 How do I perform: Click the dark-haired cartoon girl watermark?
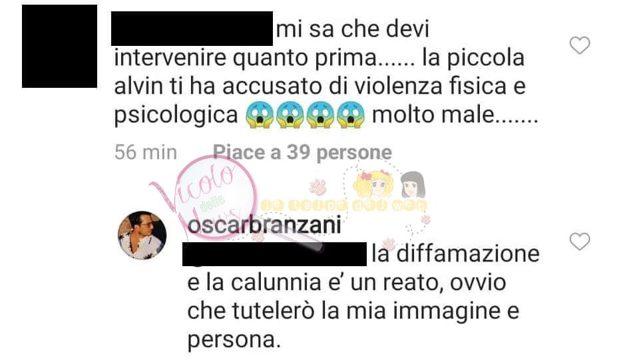point(413,185)
